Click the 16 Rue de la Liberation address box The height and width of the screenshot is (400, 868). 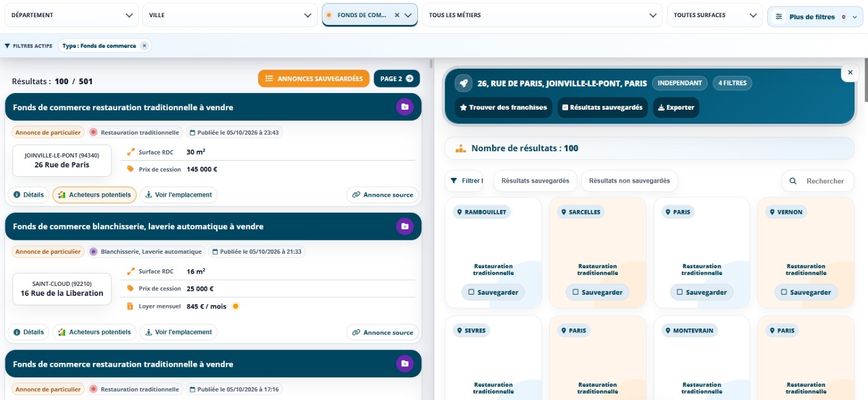62,289
